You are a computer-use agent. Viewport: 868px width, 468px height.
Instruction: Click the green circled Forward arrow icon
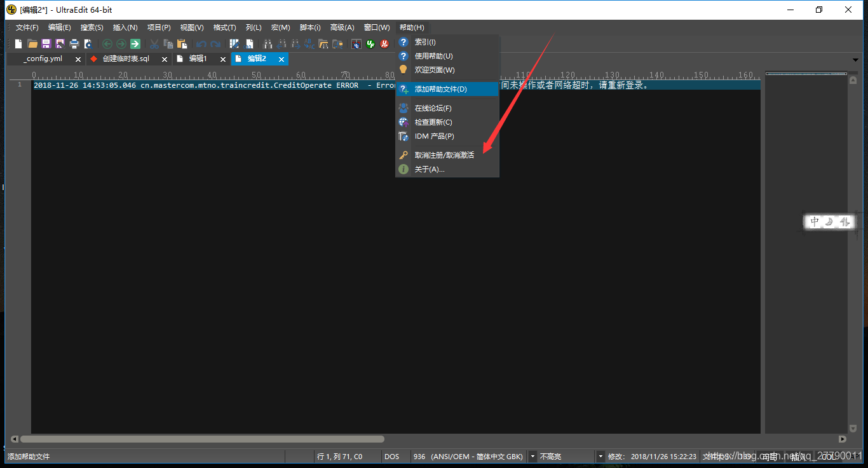click(121, 44)
